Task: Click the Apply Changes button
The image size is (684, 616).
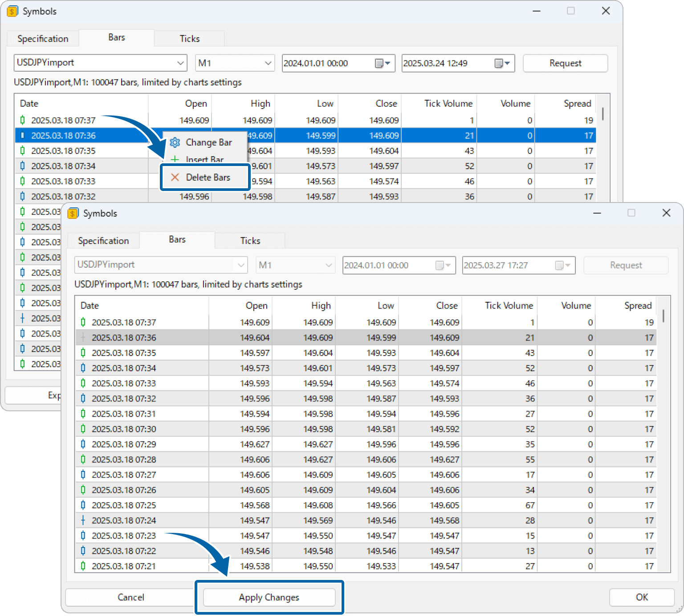Action: click(269, 597)
